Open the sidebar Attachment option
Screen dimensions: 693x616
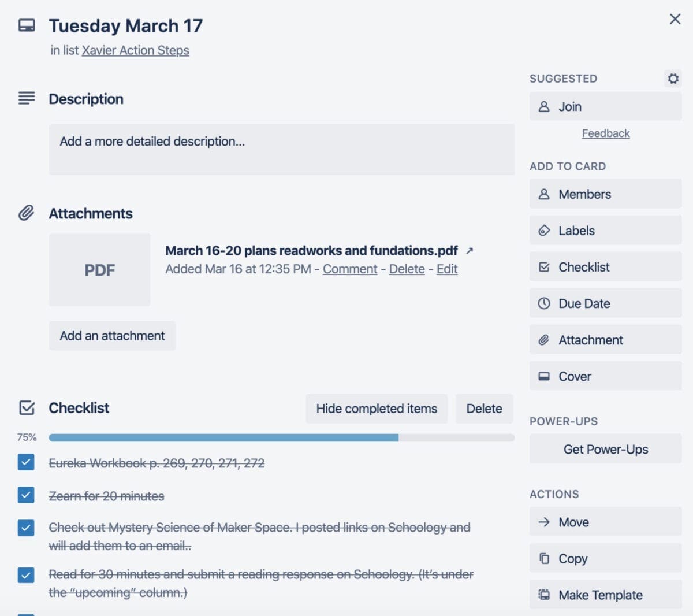605,340
